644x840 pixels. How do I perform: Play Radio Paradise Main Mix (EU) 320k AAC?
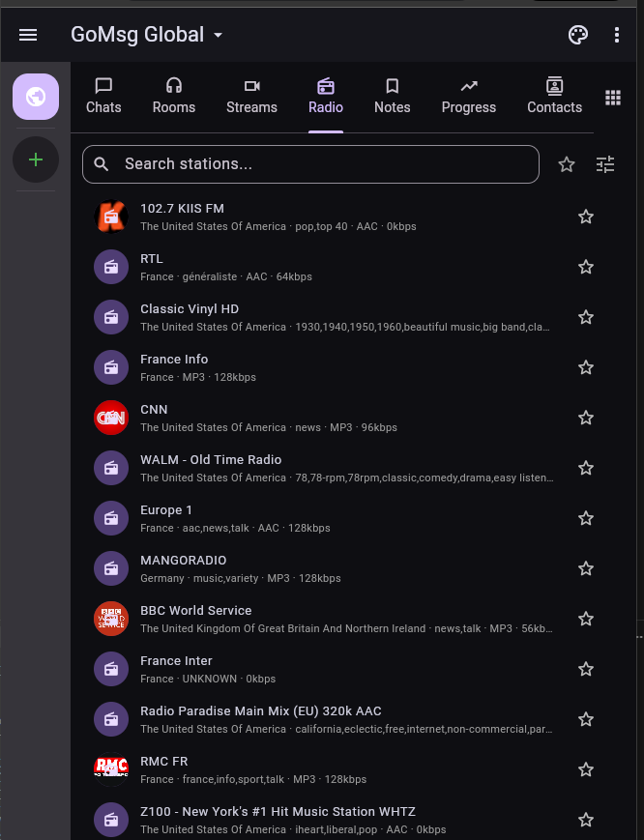pyautogui.click(x=261, y=710)
